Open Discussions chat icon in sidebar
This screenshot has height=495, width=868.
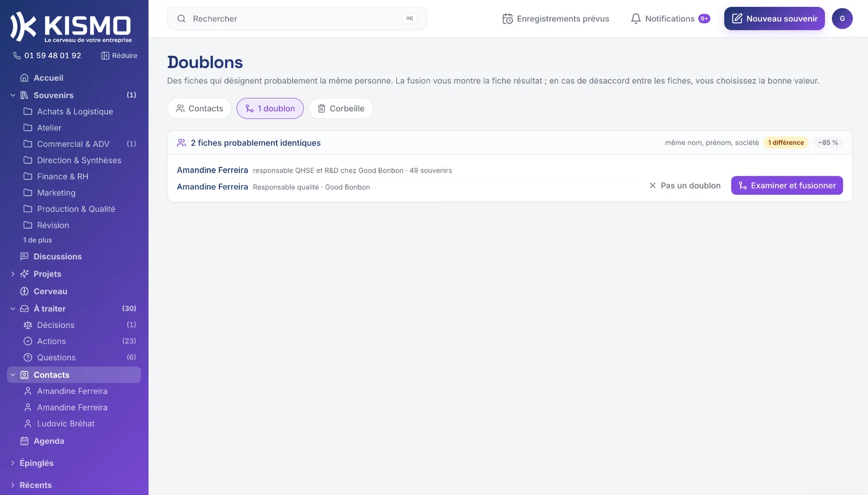coord(24,256)
